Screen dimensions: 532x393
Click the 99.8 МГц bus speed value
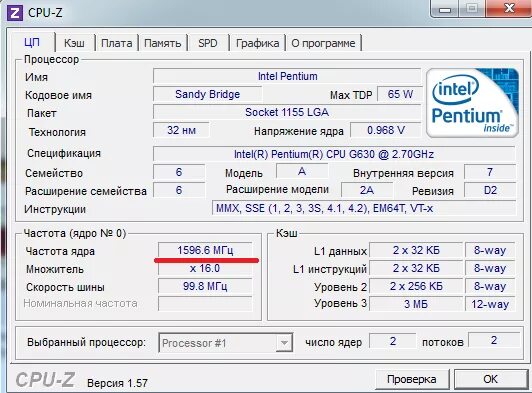tap(205, 286)
